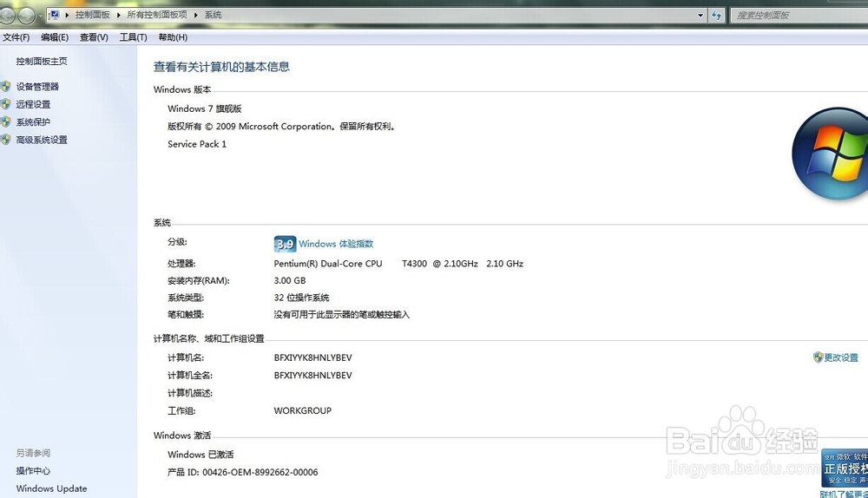This screenshot has height=498, width=868.
Task: Click the WORKGROUP workgroup value
Action: pyautogui.click(x=303, y=410)
